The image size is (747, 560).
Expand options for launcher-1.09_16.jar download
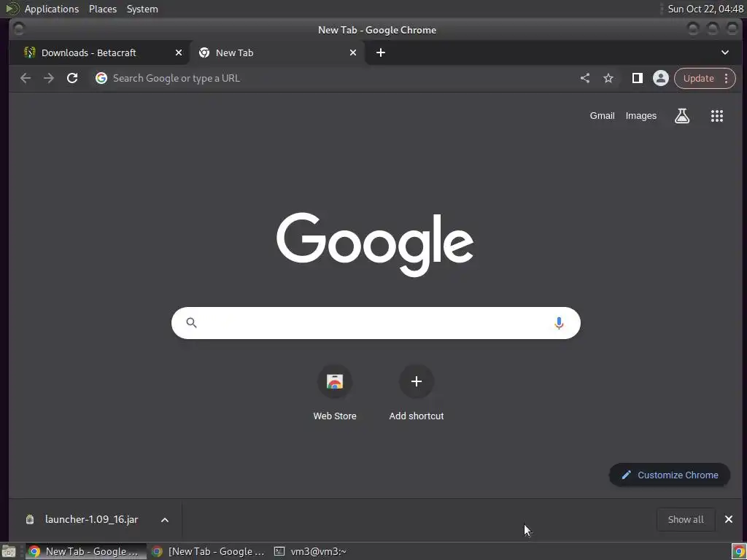point(164,519)
